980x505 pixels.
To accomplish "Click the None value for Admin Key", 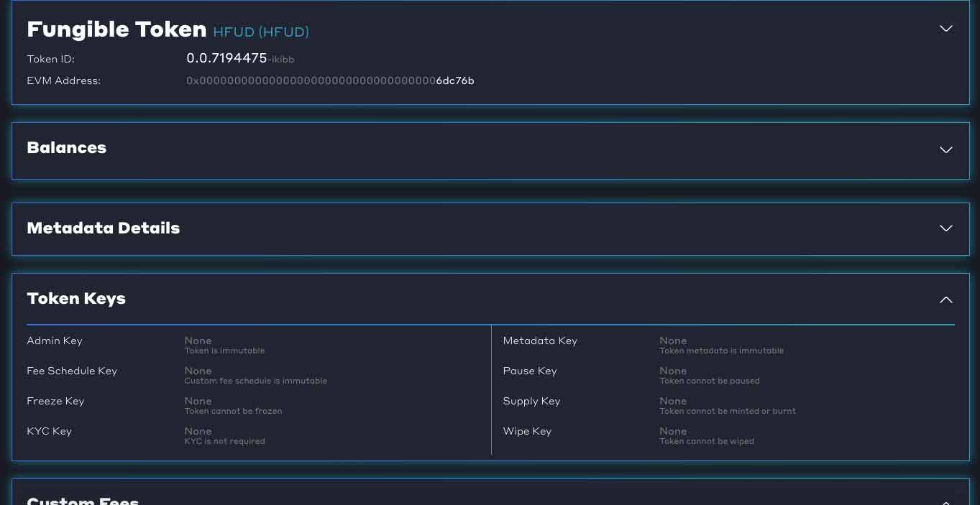I will click(x=198, y=340).
